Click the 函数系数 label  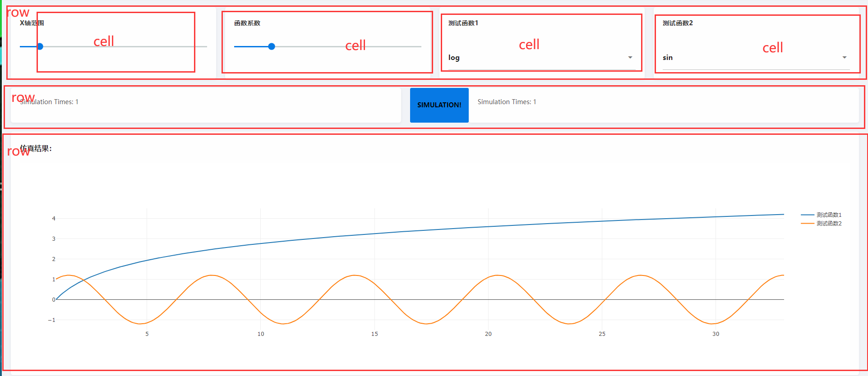(x=247, y=23)
